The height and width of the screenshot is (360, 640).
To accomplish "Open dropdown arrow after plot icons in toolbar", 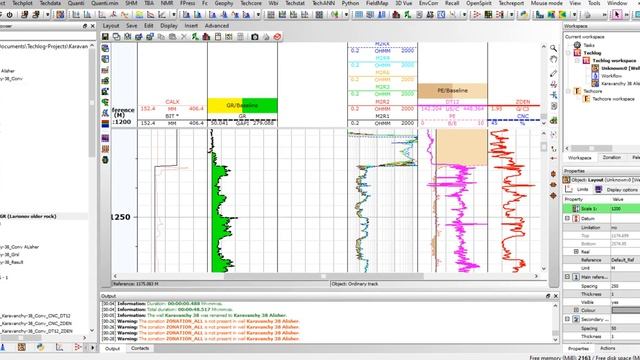I will tap(174, 15).
